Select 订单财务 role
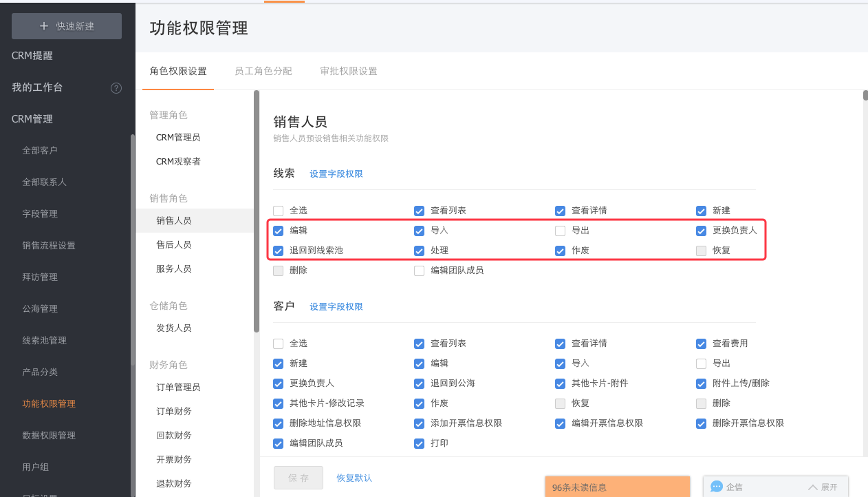This screenshot has width=868, height=497. (x=174, y=412)
